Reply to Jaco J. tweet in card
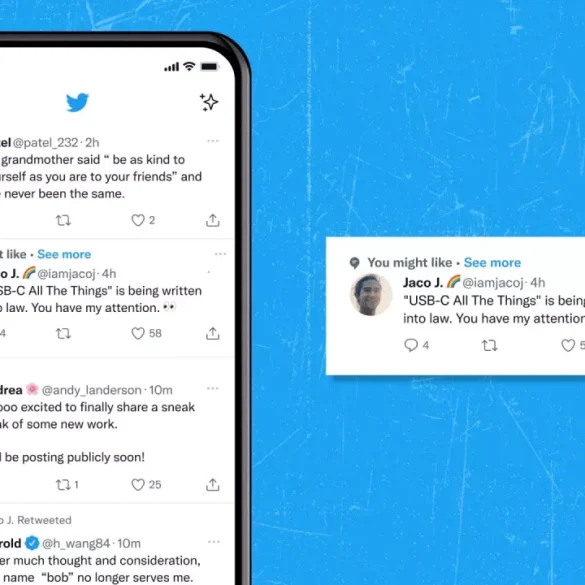585x585 pixels. click(411, 345)
